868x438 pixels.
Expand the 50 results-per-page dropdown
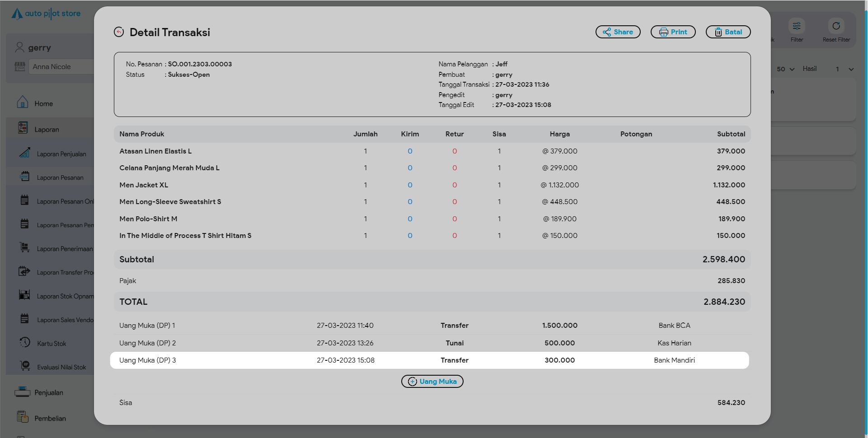point(785,69)
